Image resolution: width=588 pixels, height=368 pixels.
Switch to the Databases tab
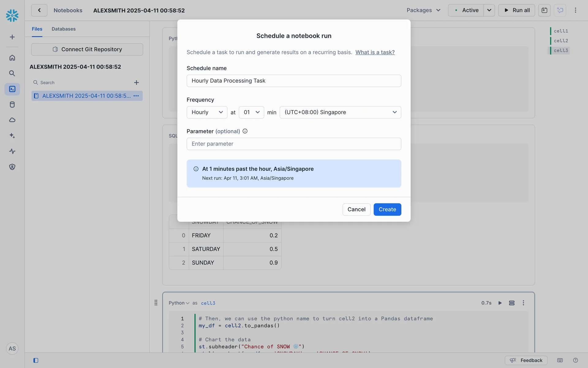[63, 29]
